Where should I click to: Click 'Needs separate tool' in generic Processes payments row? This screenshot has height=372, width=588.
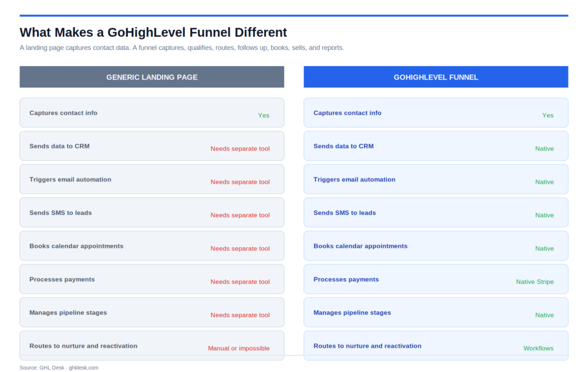(240, 282)
